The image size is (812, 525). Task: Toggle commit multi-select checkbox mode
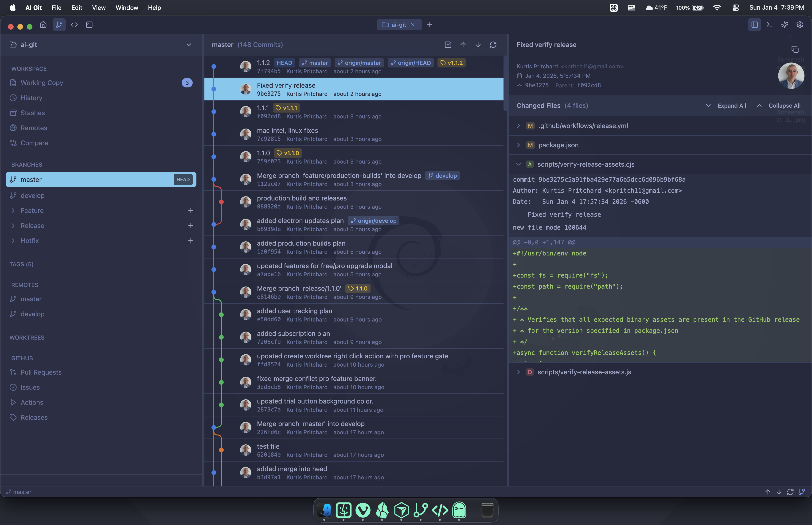pos(448,45)
